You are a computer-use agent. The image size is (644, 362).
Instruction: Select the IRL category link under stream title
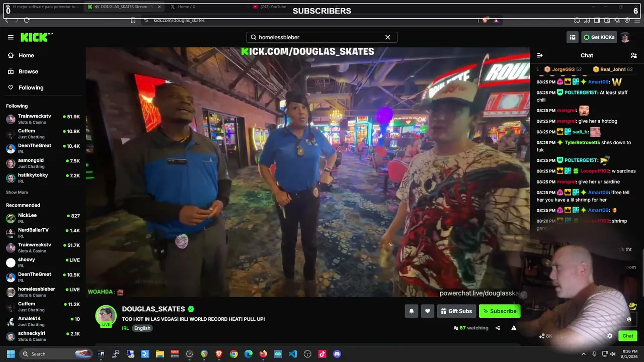125,328
